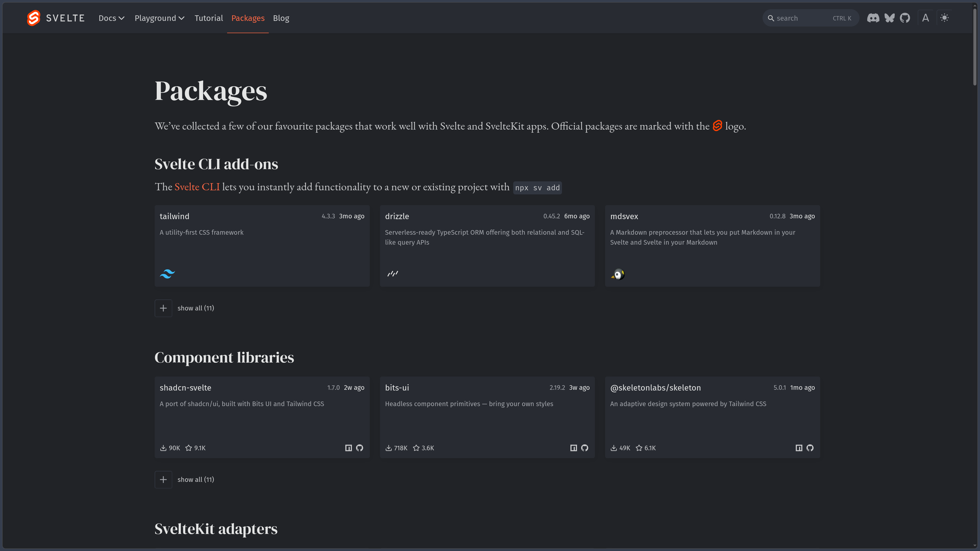Open the Discord chat icon
980x551 pixels.
pos(873,18)
